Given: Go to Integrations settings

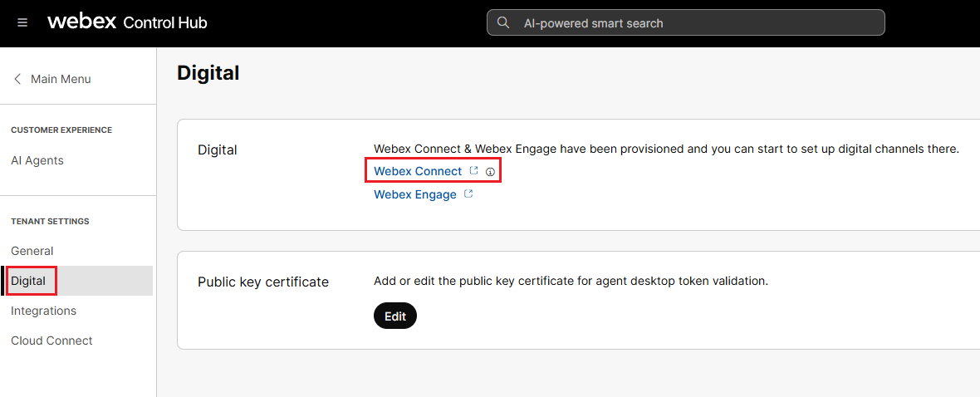Looking at the screenshot, I should tap(43, 311).
